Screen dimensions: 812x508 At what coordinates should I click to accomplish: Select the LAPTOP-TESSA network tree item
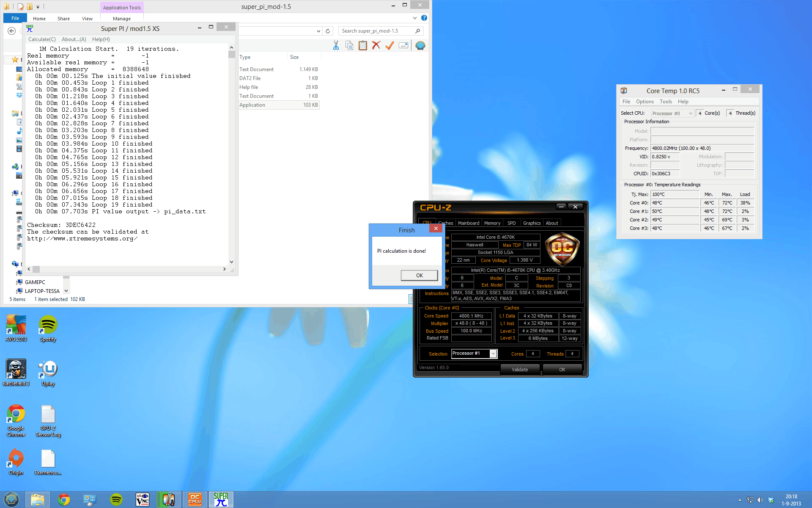click(42, 291)
